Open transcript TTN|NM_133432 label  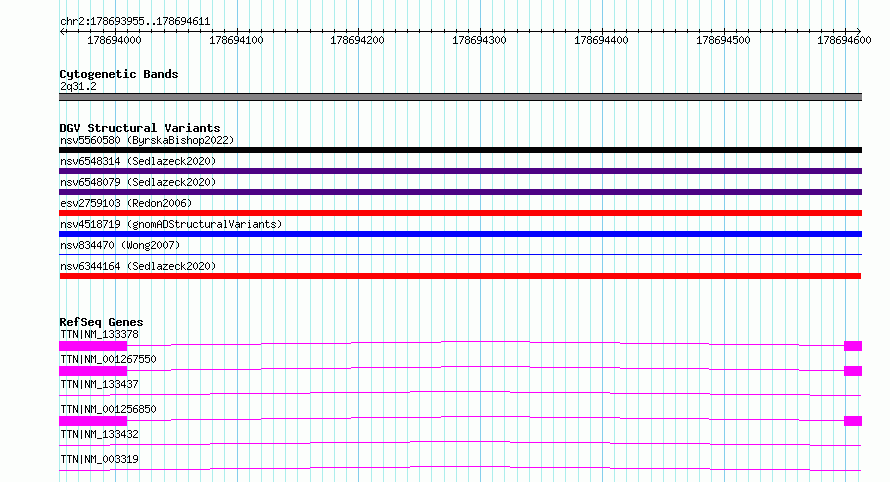coord(99,434)
